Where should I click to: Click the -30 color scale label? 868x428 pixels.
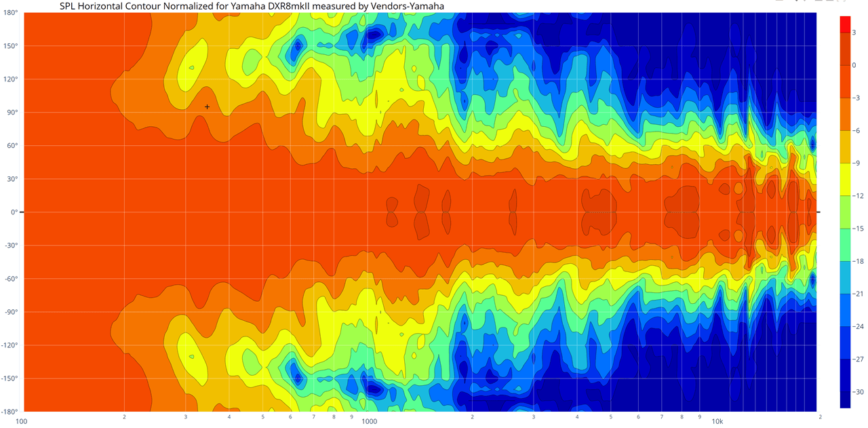pos(859,392)
